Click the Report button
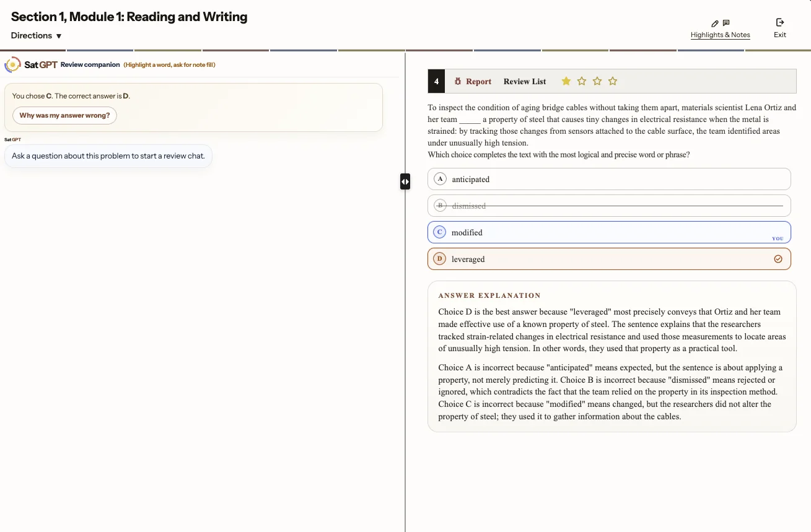This screenshot has width=811, height=532. coord(473,81)
